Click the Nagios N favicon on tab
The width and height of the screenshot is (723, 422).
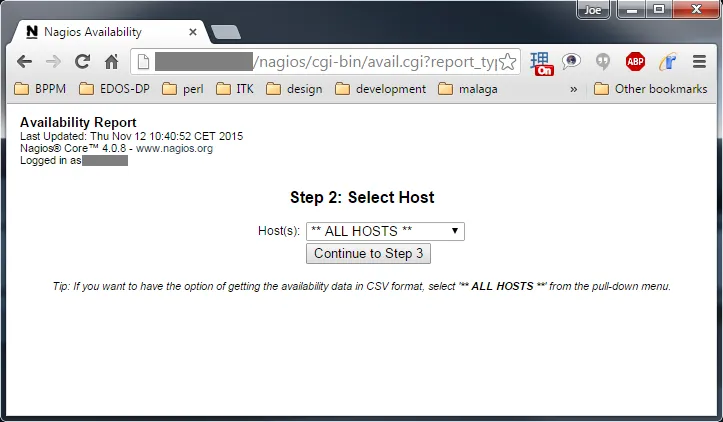(32, 32)
